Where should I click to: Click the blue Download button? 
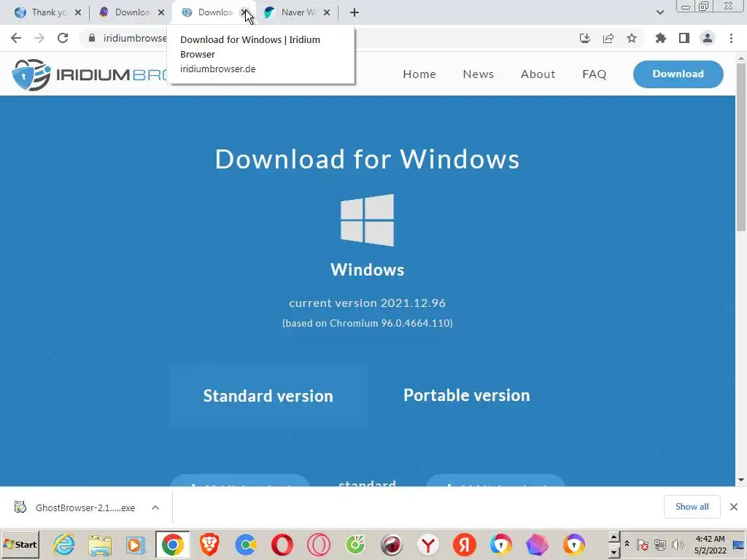[678, 74]
